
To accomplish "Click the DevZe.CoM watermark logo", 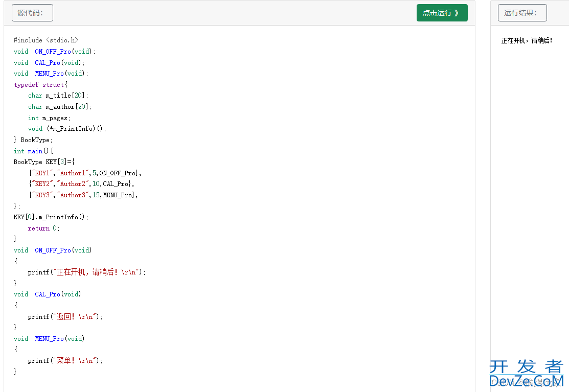I will 527,374.
